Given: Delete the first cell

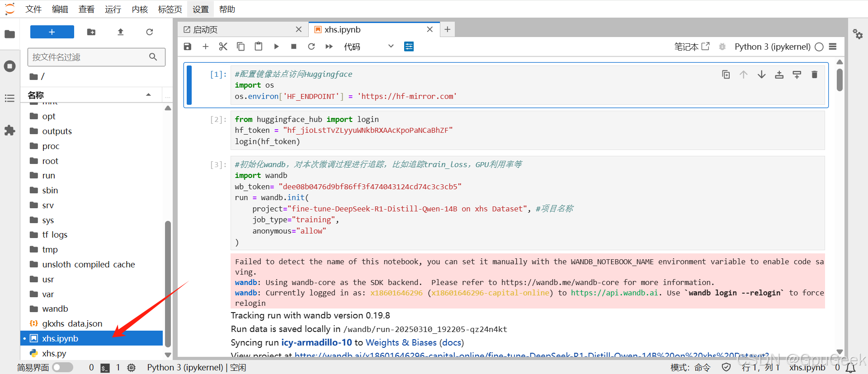Looking at the screenshot, I should (815, 75).
